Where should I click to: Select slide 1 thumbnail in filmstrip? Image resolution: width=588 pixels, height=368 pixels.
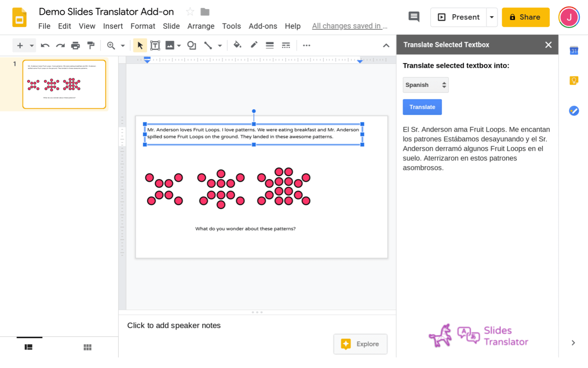click(x=64, y=84)
